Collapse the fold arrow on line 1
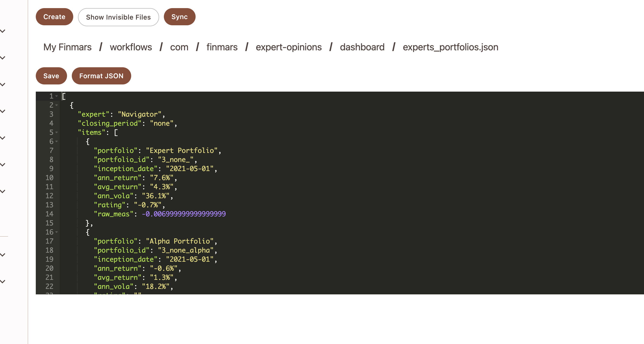 57,96
